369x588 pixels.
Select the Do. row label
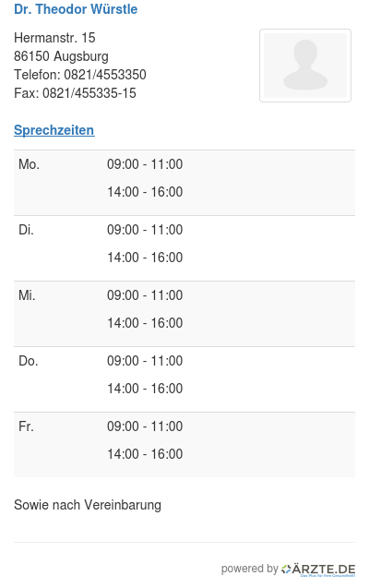point(29,361)
